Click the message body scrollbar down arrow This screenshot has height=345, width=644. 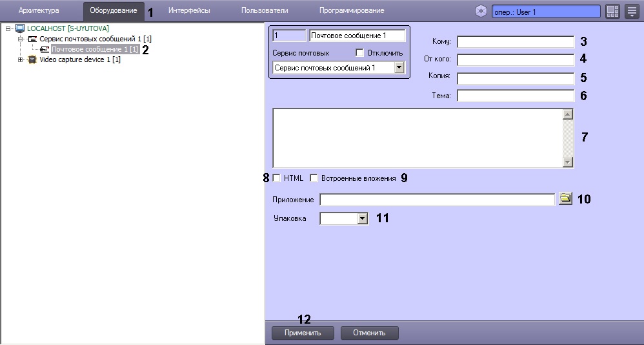coord(568,163)
